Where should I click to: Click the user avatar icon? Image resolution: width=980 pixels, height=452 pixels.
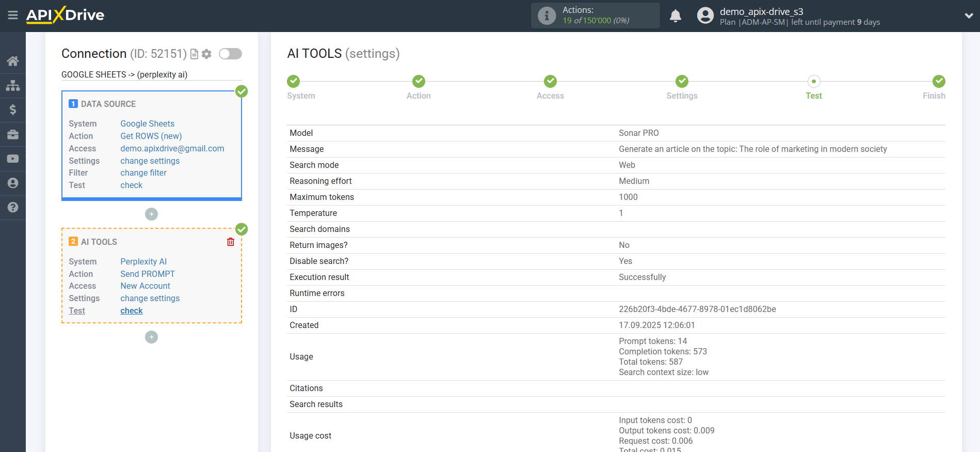tap(705, 15)
